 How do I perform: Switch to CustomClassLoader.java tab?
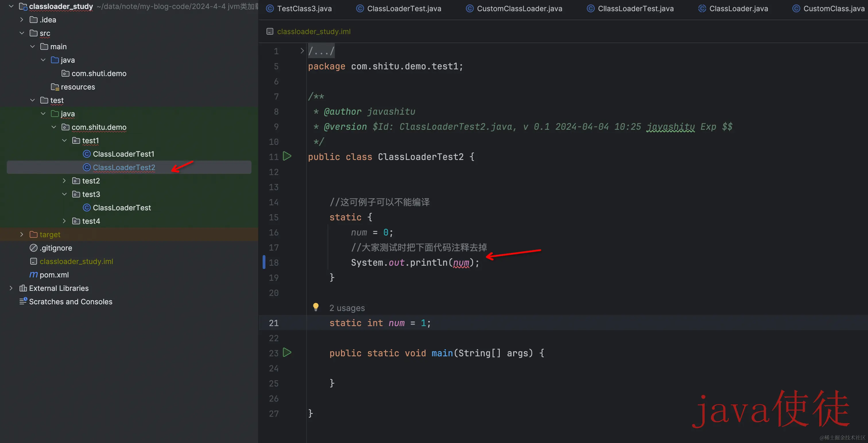(x=514, y=8)
